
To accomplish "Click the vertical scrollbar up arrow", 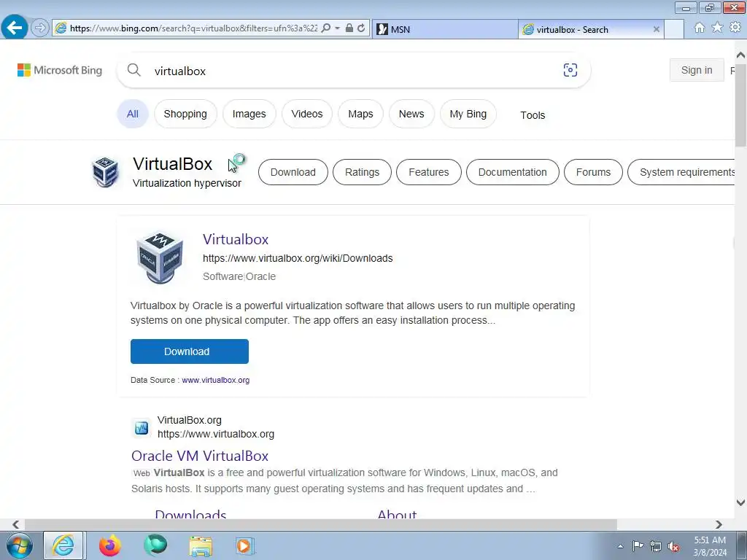I will [x=740, y=55].
